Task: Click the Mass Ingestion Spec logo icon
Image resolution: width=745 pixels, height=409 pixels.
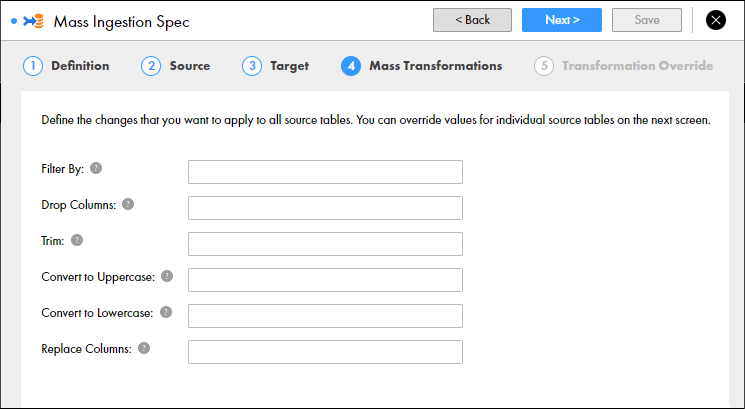Action: pyautogui.click(x=33, y=21)
